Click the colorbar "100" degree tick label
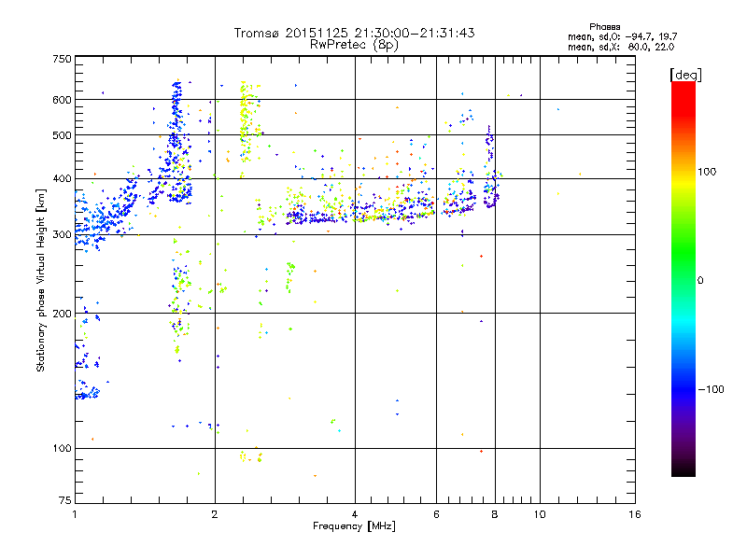The height and width of the screenshot is (560, 747). [x=707, y=172]
